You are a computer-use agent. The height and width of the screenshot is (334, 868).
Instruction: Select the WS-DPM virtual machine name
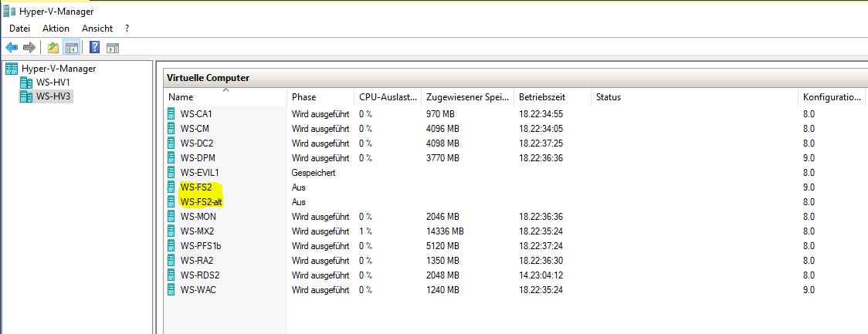198,157
